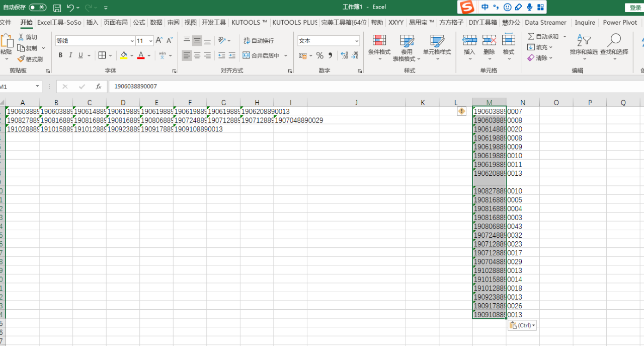
Task: Open the fill color dropdown arrow
Action: [132, 55]
